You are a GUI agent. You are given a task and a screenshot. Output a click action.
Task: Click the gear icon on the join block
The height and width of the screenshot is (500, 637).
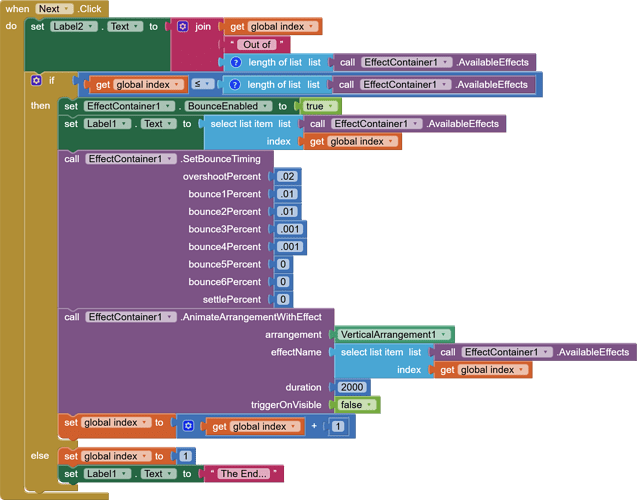click(x=182, y=26)
